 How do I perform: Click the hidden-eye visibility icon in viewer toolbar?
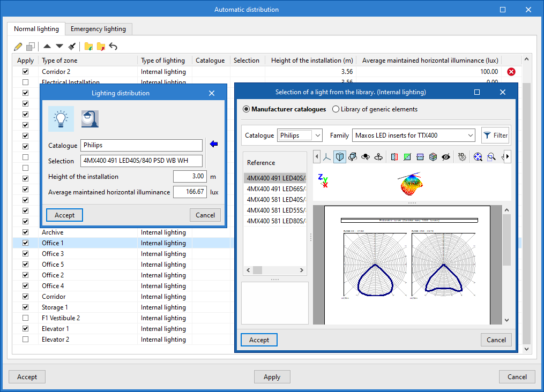click(x=446, y=157)
